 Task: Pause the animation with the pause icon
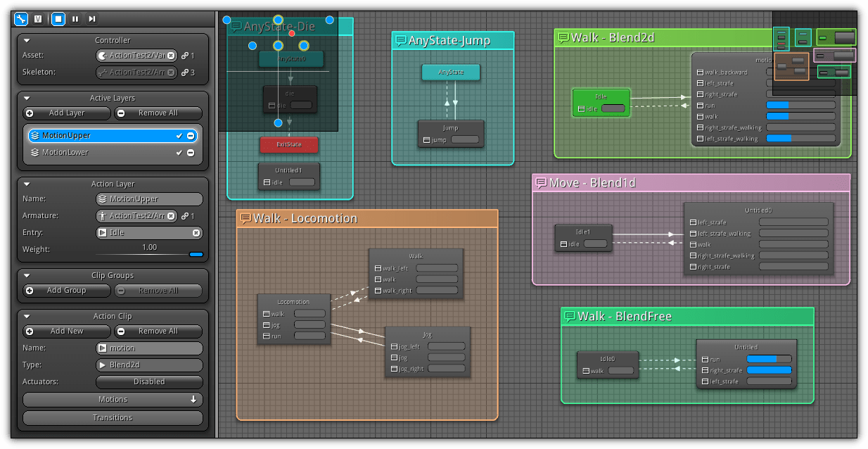point(74,19)
